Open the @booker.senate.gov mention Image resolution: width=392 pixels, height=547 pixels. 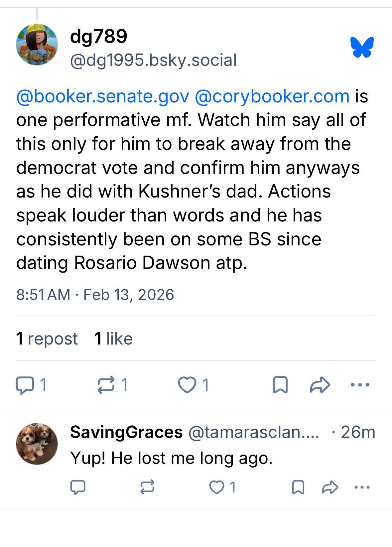(103, 96)
